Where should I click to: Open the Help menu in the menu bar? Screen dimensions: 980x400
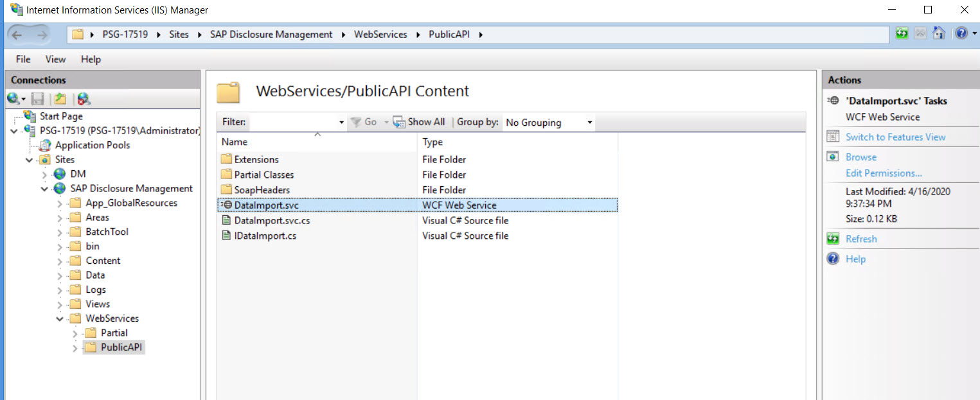pos(91,59)
